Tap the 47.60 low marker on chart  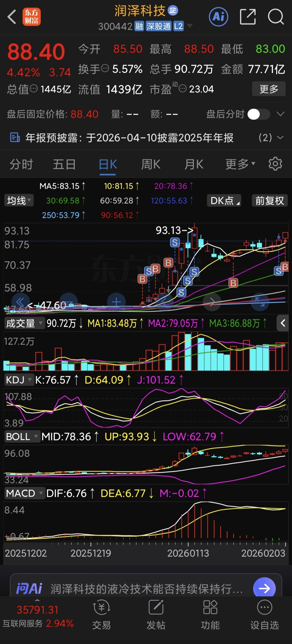[x=47, y=305]
